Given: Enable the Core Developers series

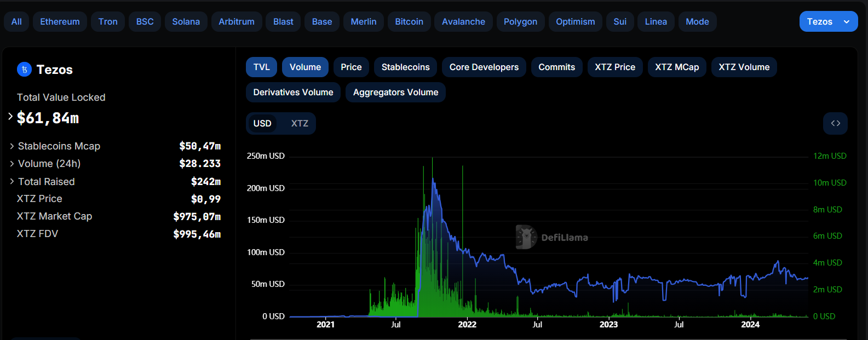Looking at the screenshot, I should [484, 67].
